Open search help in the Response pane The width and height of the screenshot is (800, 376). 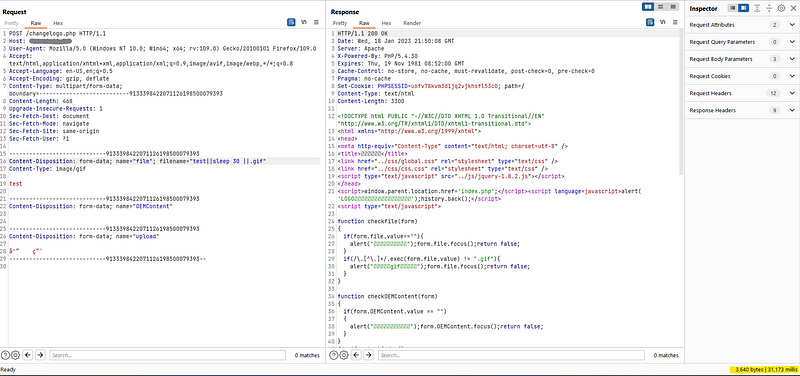[x=334, y=355]
